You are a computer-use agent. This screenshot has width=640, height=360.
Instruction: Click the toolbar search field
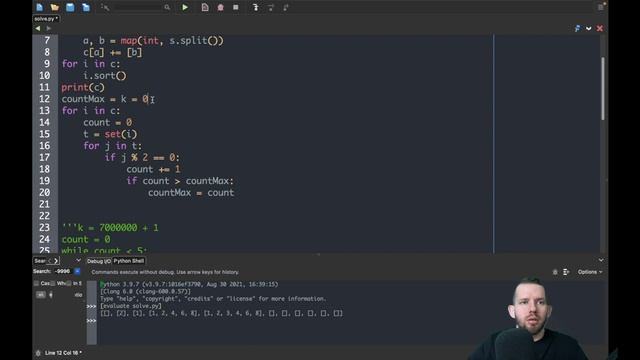tap(138, 7)
